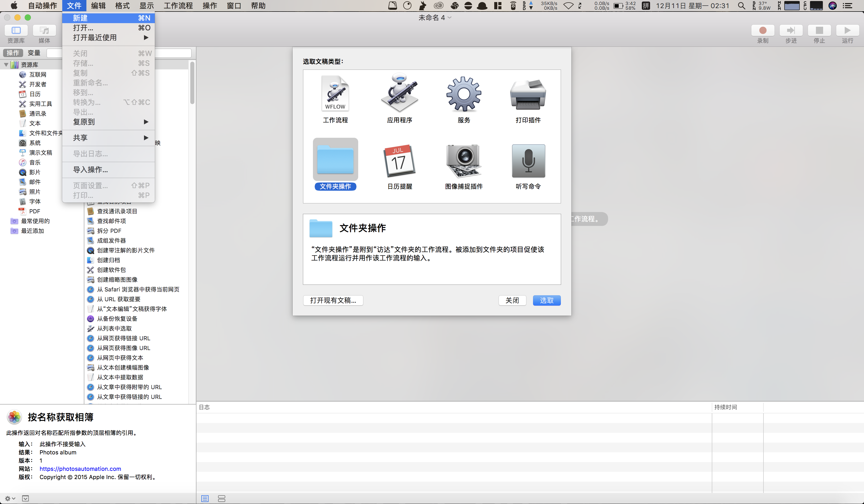Viewport: 864px width, 504px height.
Task: Switch to the Variables segment
Action: tap(34, 53)
